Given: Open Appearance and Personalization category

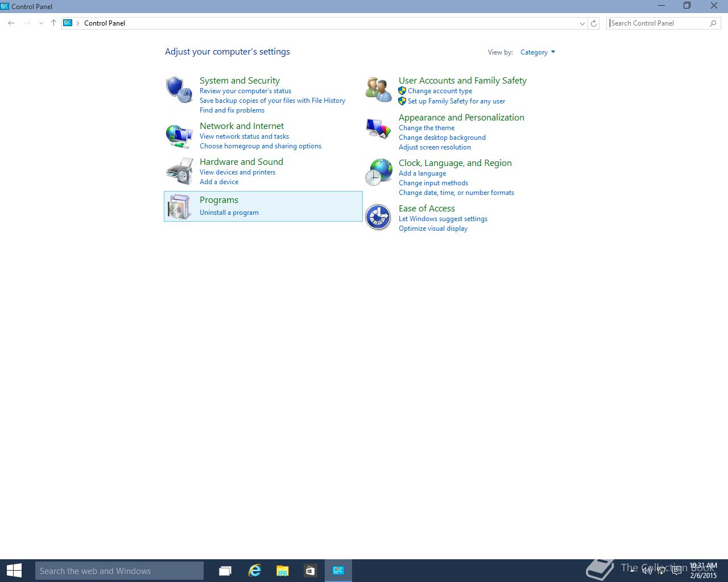Looking at the screenshot, I should click(461, 118).
